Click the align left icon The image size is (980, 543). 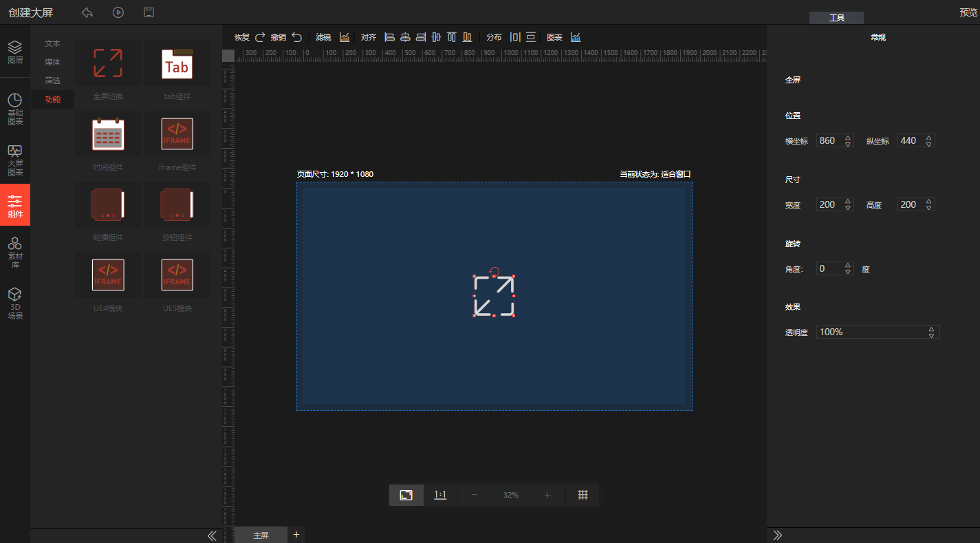tap(389, 37)
